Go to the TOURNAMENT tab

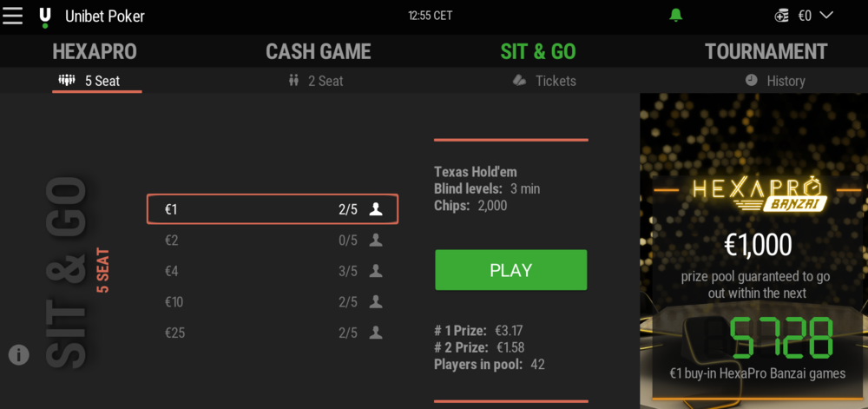(x=766, y=51)
